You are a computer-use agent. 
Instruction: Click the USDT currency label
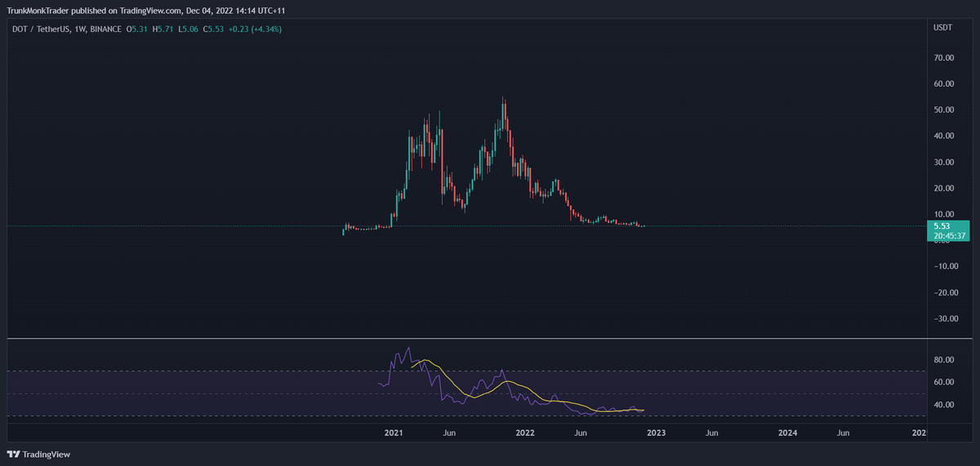942,28
